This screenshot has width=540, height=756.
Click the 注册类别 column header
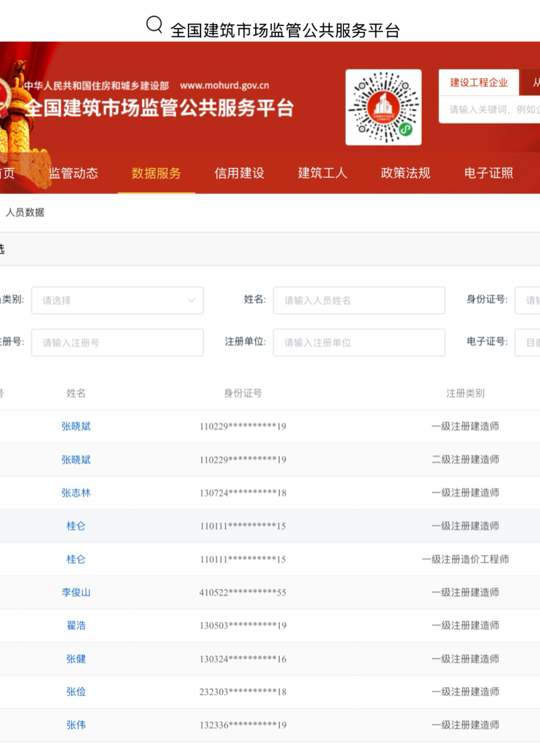click(465, 393)
